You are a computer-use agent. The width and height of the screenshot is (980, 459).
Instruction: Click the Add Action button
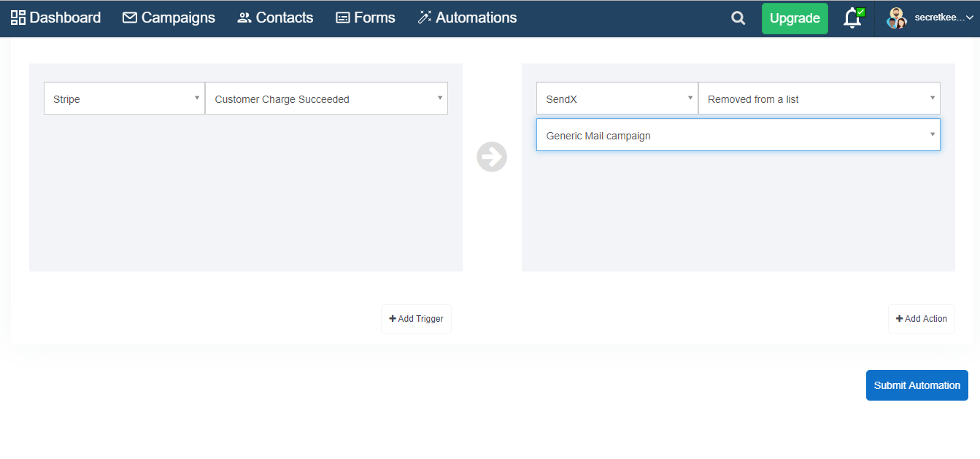921,319
